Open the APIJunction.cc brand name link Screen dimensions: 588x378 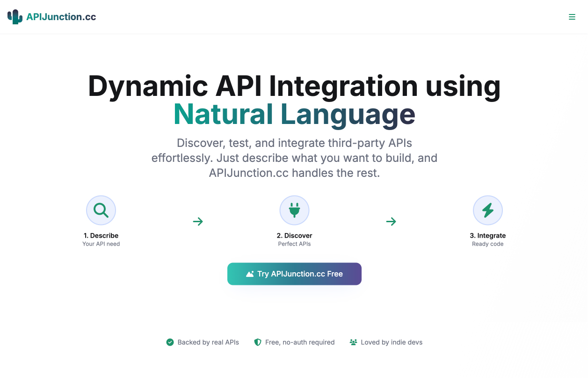(61, 17)
